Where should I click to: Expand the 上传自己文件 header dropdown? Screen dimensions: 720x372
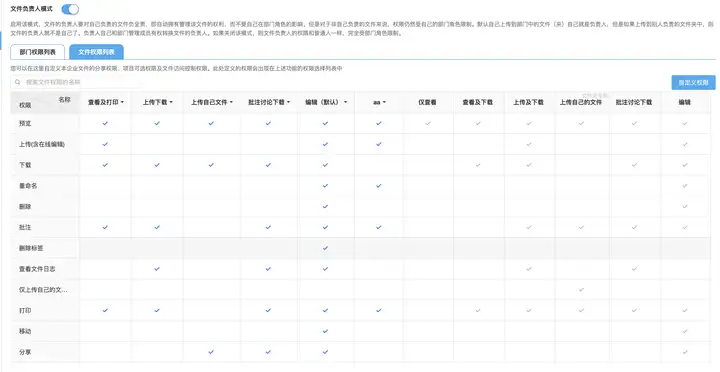click(231, 102)
